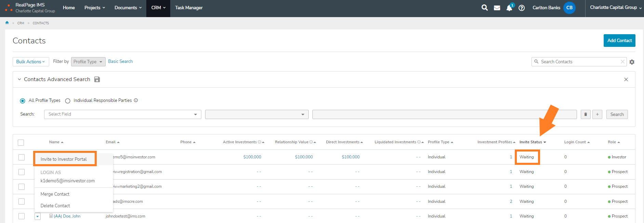Viewport: 644px width, 223px height.
Task: Check row for iv+marketing2@gmail.com
Action: (x=22, y=186)
